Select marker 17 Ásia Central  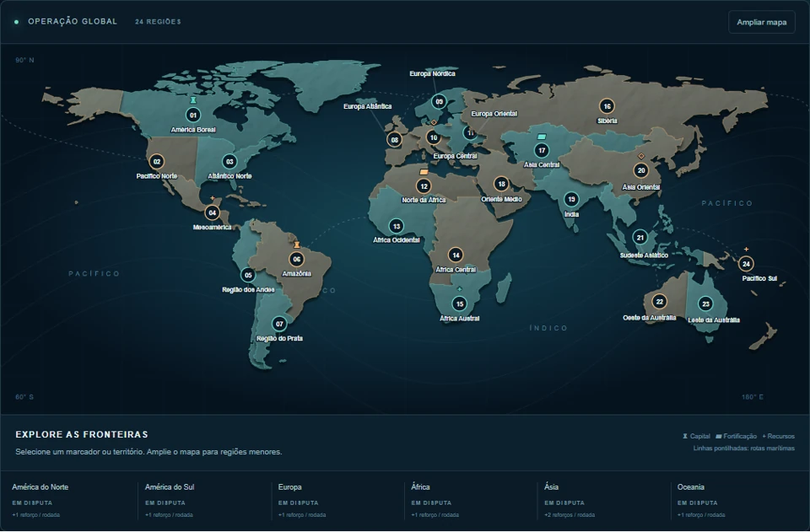click(542, 150)
